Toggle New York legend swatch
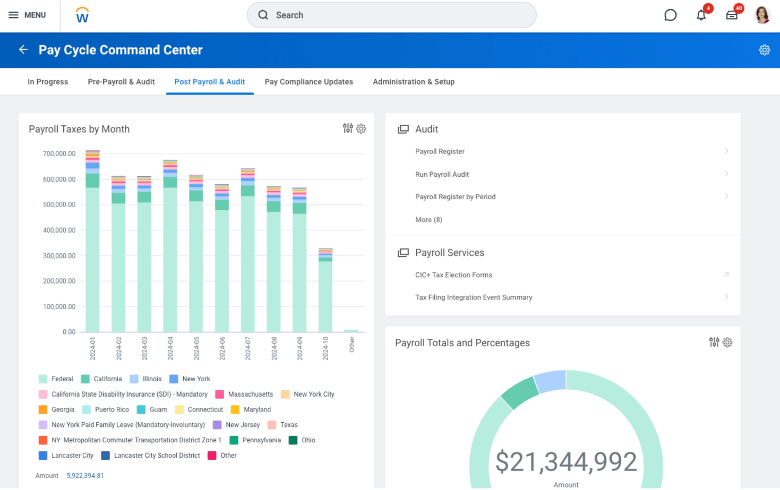Viewport: 780px width, 490px height. [x=174, y=379]
